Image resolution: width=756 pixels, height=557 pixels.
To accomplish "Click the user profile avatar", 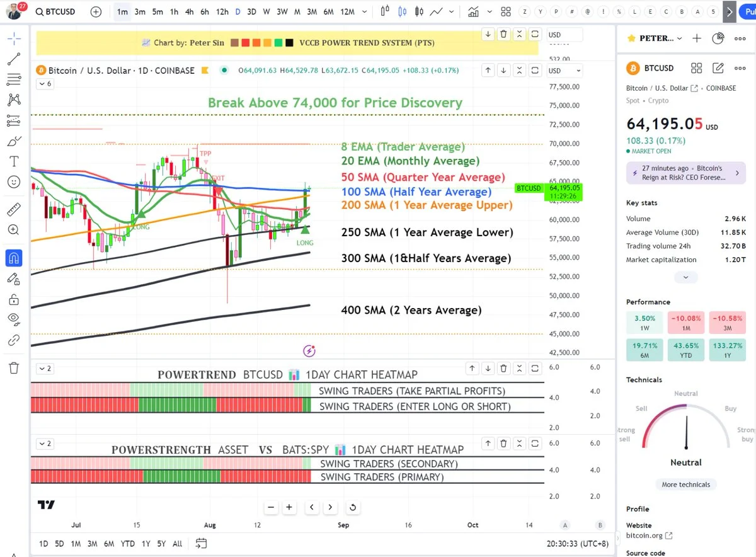I will (15, 11).
